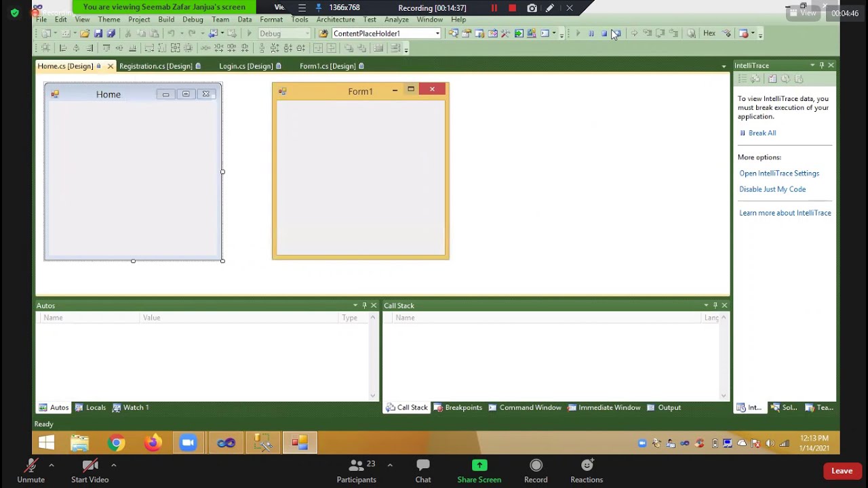
Task: Click the Align Tops layout icon
Action: pos(106,48)
